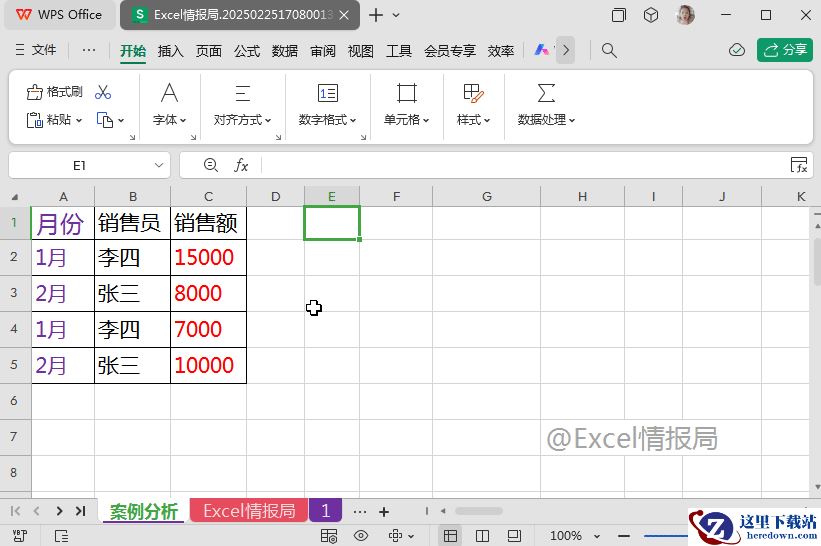Open the zoom 100% dropdown arrow
The image size is (821, 546).
[x=596, y=536]
